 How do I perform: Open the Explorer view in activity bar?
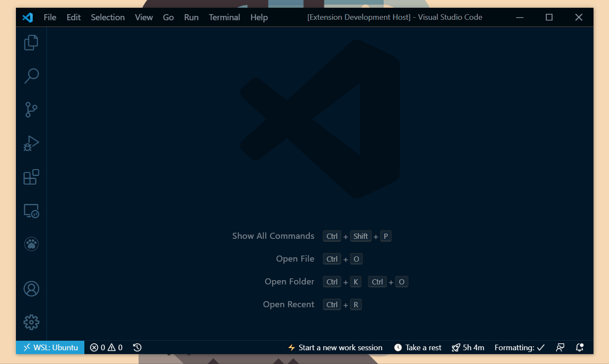(31, 42)
